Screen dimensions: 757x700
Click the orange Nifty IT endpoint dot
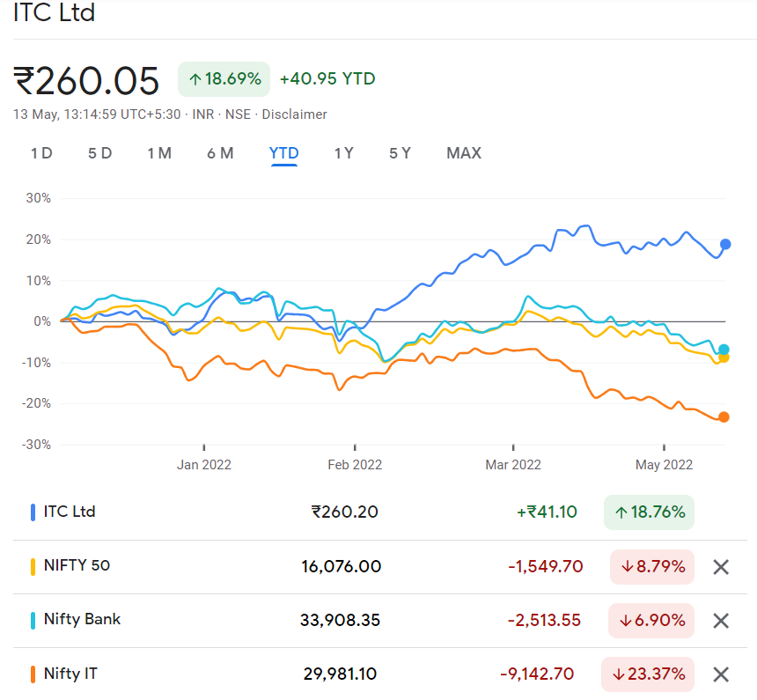724,416
